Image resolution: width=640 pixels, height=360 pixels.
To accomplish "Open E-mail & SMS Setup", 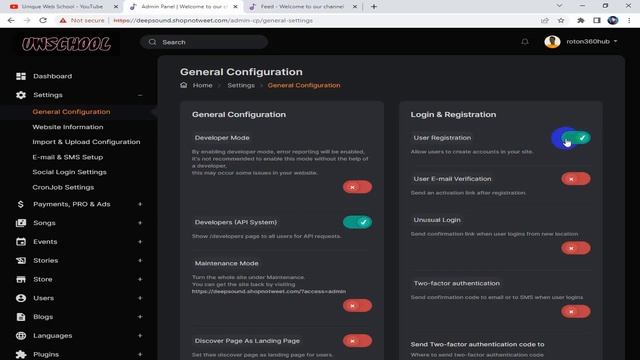I will click(x=68, y=157).
